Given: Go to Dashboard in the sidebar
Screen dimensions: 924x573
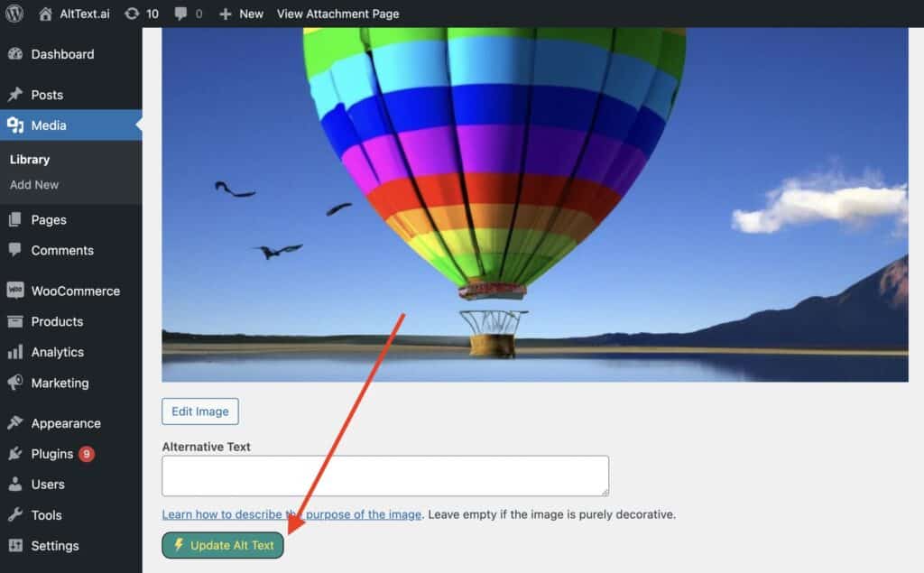Looking at the screenshot, I should tap(62, 54).
